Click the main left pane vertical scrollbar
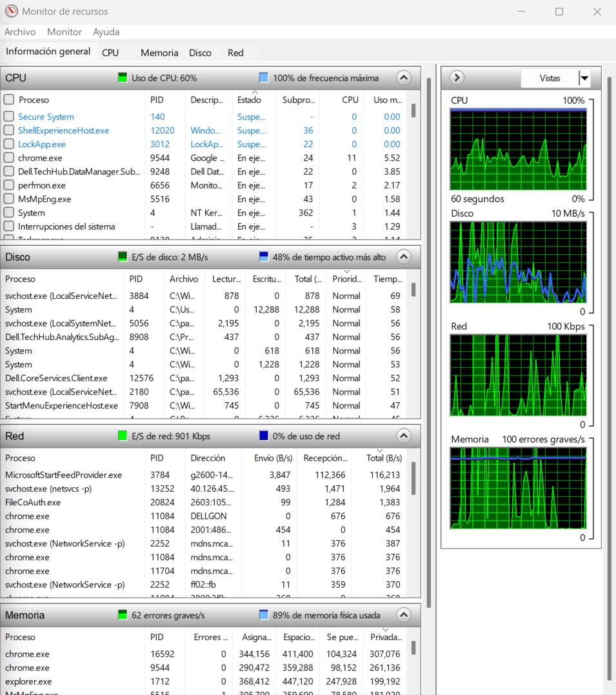 (x=428, y=343)
